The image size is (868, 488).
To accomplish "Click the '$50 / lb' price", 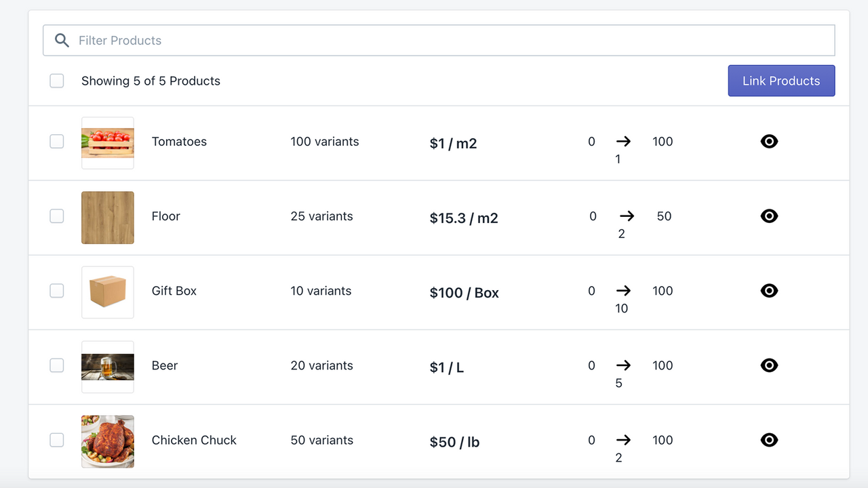I will [x=455, y=442].
